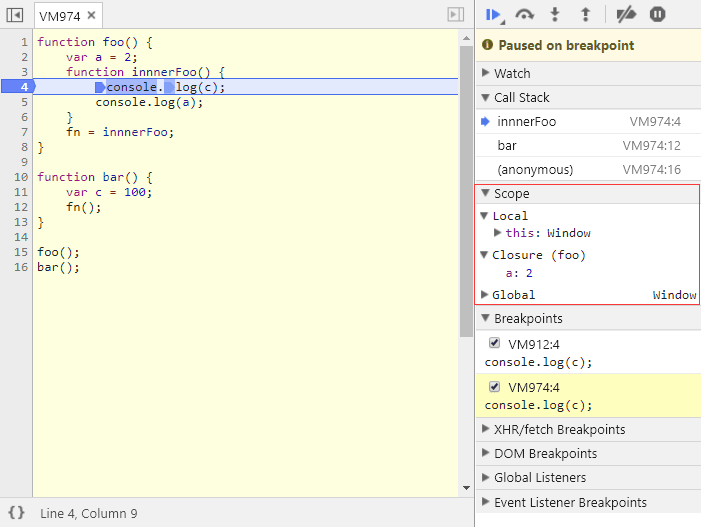Select the (anonymous) call stack frame

coord(535,169)
